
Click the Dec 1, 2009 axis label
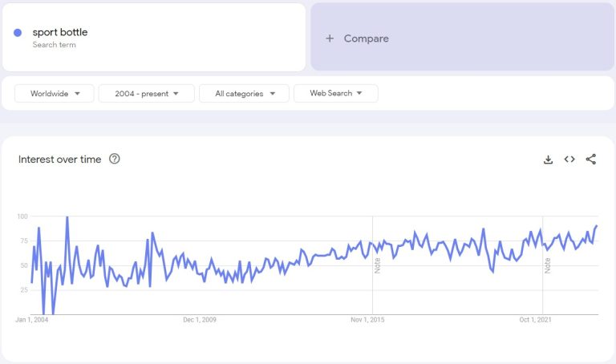click(200, 320)
